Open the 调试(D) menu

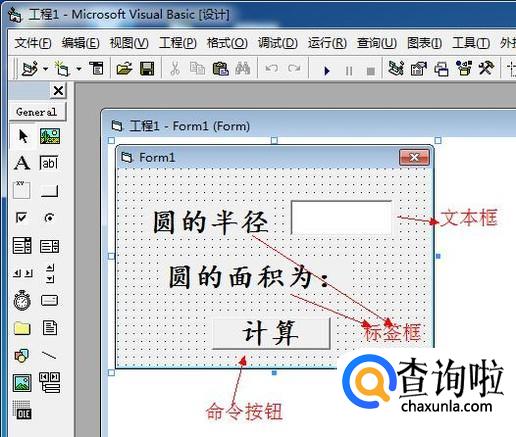[x=278, y=43]
